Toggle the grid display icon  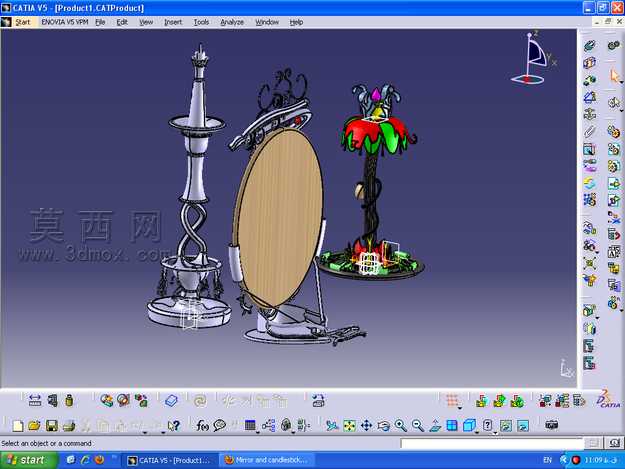click(452, 400)
